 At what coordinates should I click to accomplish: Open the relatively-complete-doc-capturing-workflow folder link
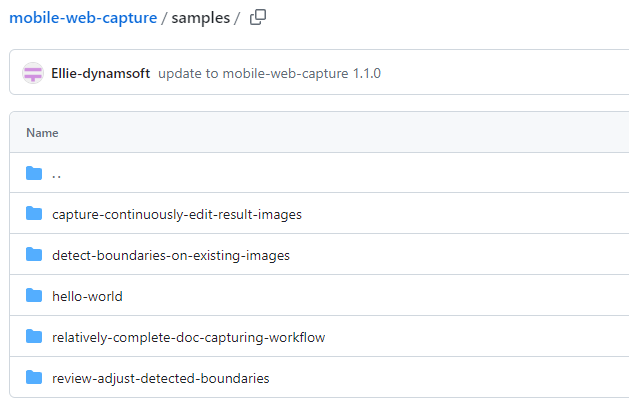(188, 337)
